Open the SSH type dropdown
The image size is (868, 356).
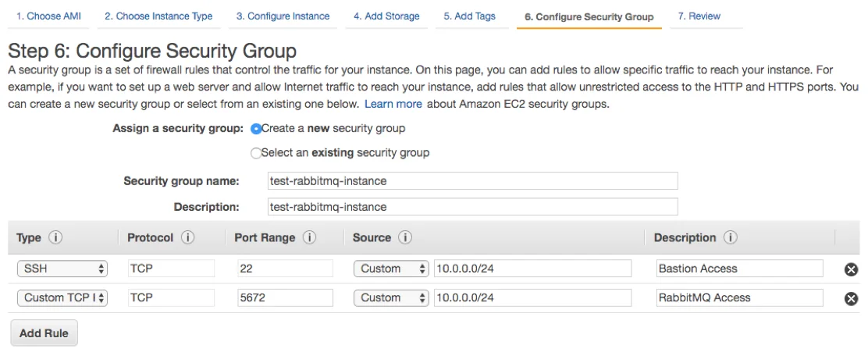(62, 269)
